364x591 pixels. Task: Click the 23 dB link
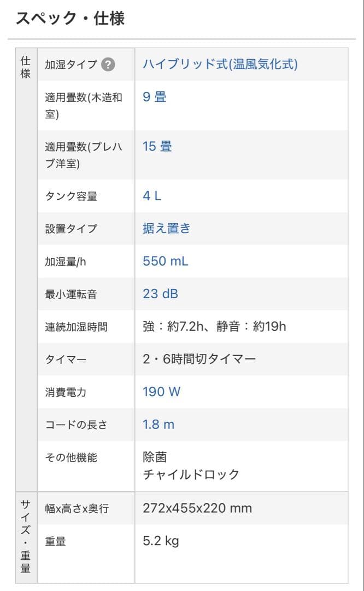pyautogui.click(x=160, y=294)
